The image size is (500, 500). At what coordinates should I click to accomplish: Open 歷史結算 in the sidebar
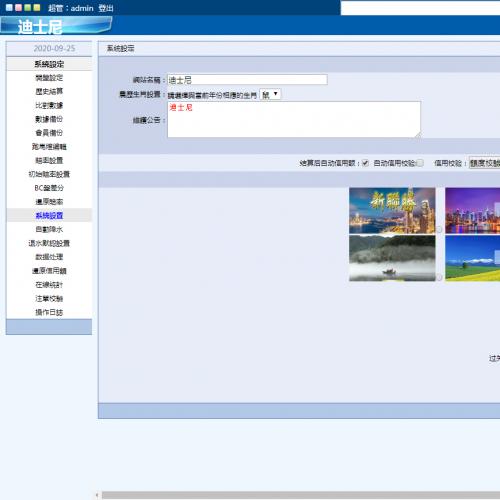tap(49, 91)
